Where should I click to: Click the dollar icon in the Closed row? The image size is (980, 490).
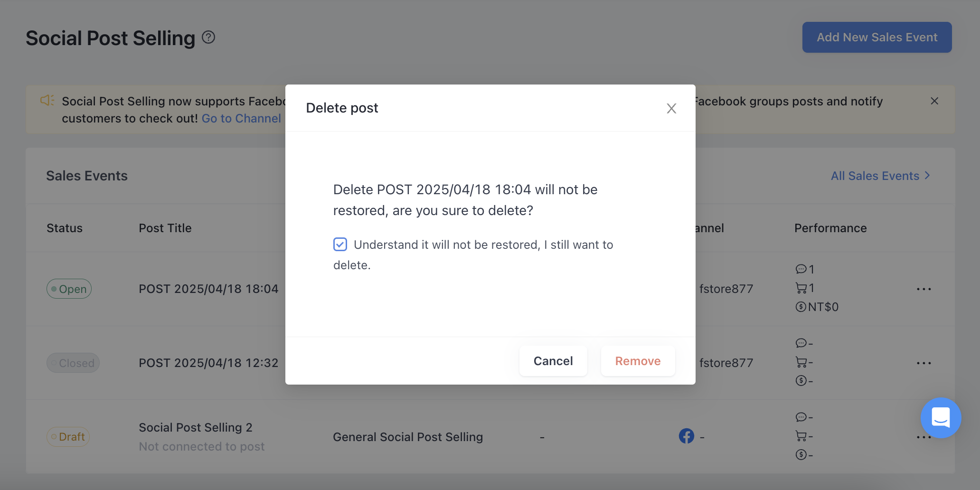click(801, 380)
